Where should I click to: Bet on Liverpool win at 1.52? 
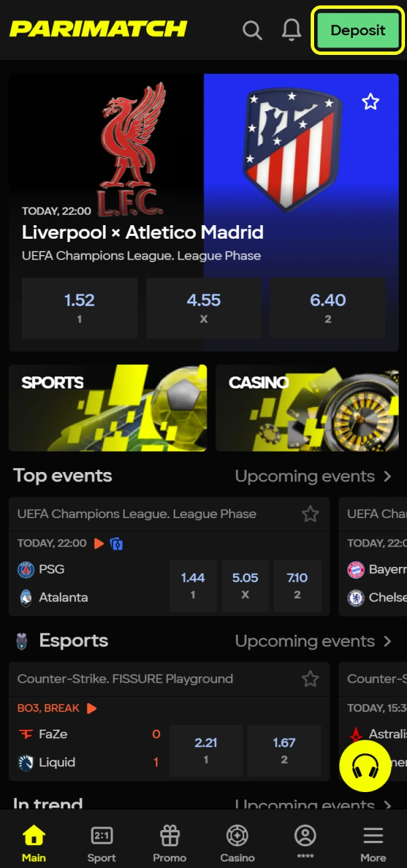(x=79, y=307)
